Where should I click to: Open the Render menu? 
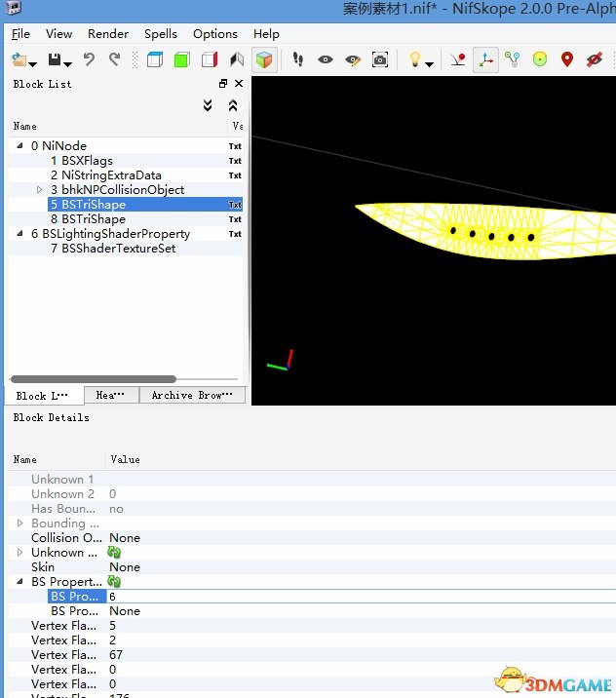pos(108,34)
